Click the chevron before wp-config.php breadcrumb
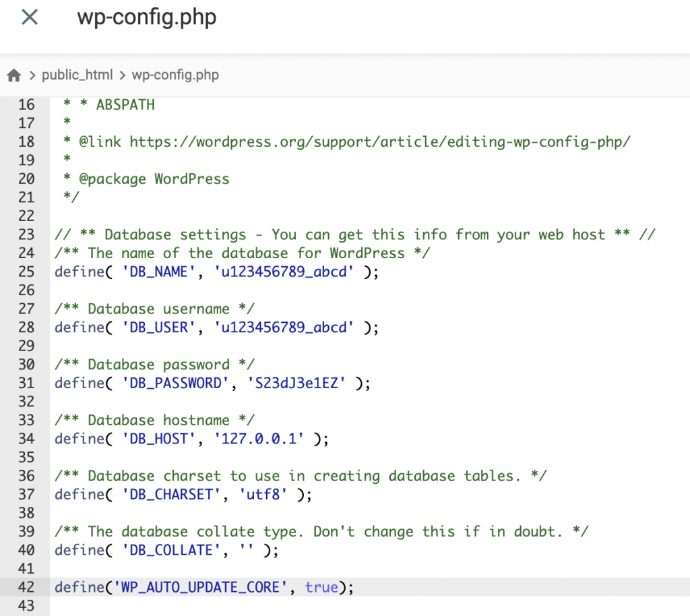The height and width of the screenshot is (616, 690). [123, 75]
